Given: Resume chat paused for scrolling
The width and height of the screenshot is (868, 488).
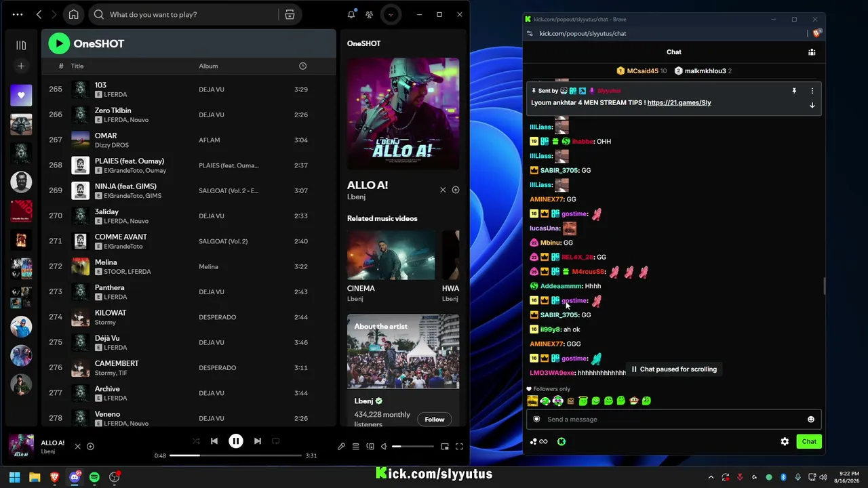Looking at the screenshot, I should [673, 369].
